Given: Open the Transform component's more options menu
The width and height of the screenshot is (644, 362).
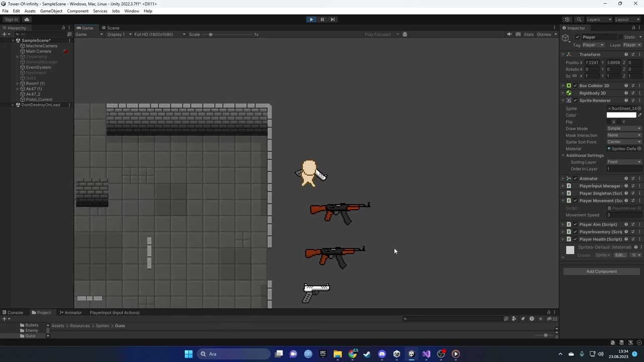Looking at the screenshot, I should [638, 54].
